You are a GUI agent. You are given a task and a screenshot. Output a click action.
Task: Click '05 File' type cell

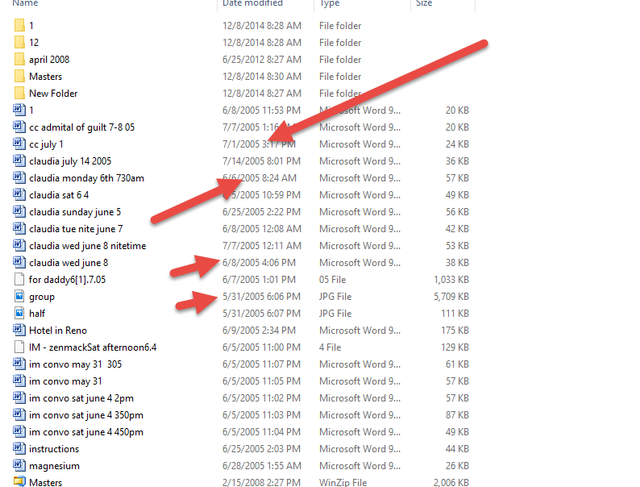point(332,280)
